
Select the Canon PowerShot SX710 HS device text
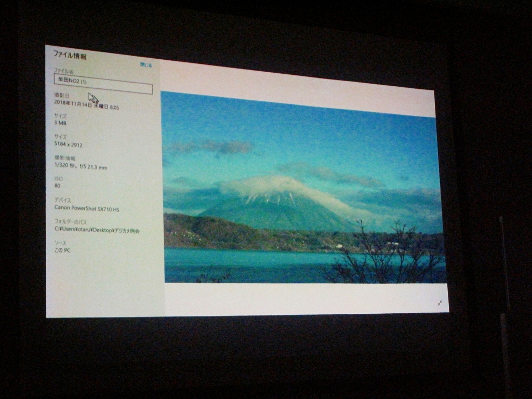[86, 208]
